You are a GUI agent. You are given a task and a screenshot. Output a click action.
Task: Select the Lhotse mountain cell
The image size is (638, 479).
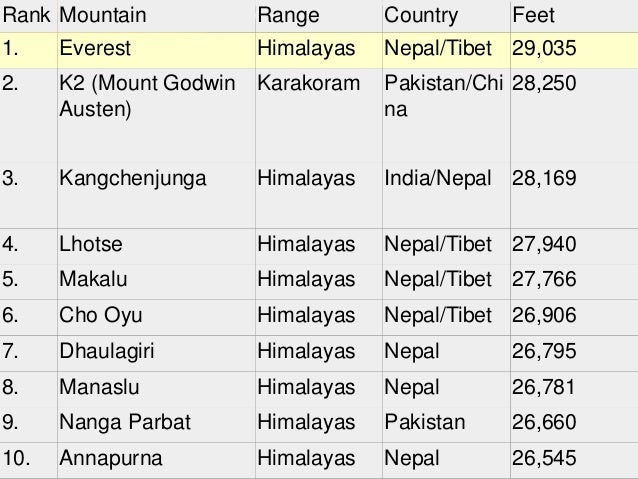[x=156, y=246]
